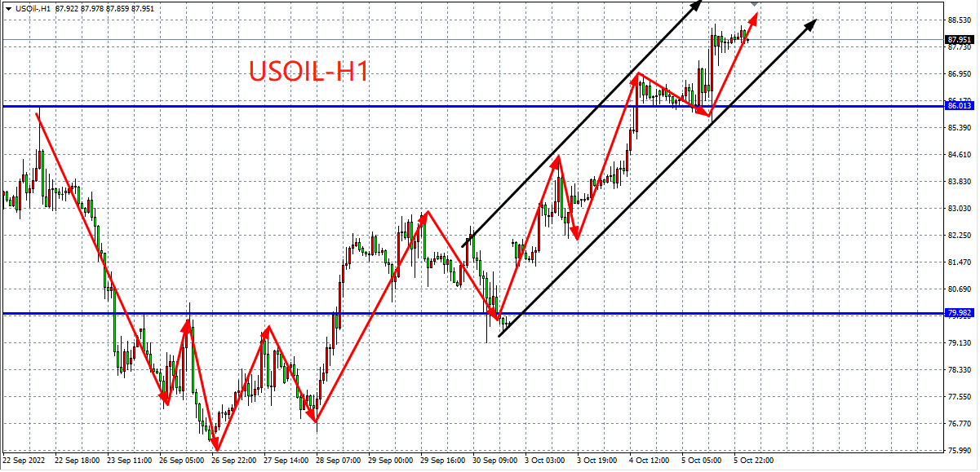Click the 88.530 price scale label
Screen dimensions: 980x472
[x=959, y=20]
